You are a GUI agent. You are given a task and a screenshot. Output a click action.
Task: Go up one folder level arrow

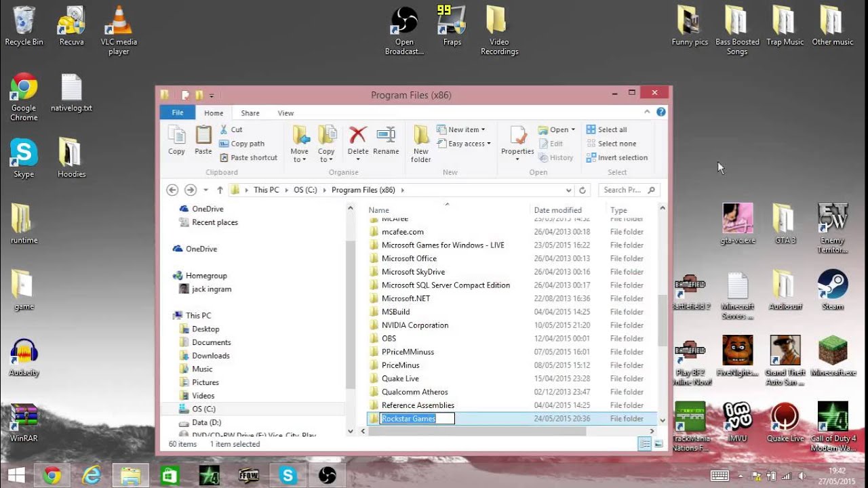(220, 190)
